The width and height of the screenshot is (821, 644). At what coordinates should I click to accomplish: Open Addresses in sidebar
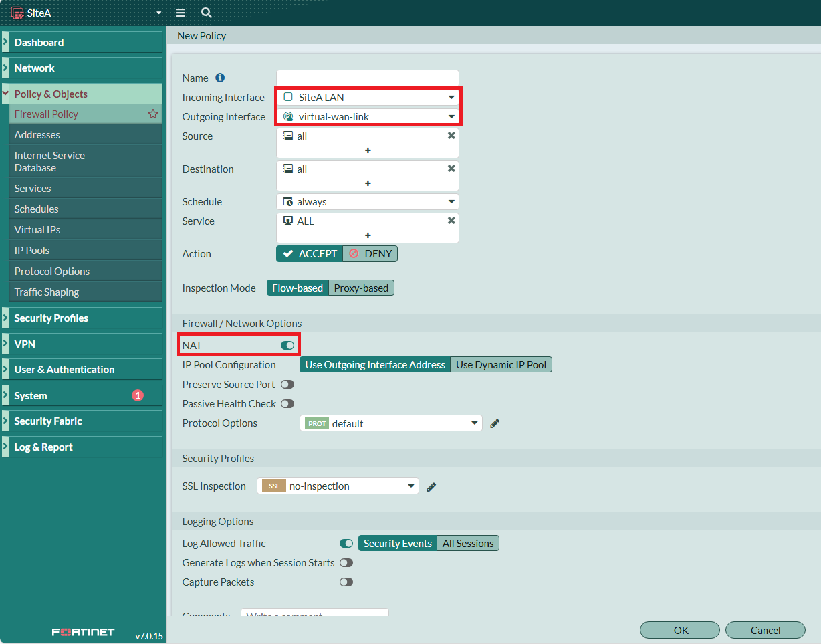(x=86, y=134)
